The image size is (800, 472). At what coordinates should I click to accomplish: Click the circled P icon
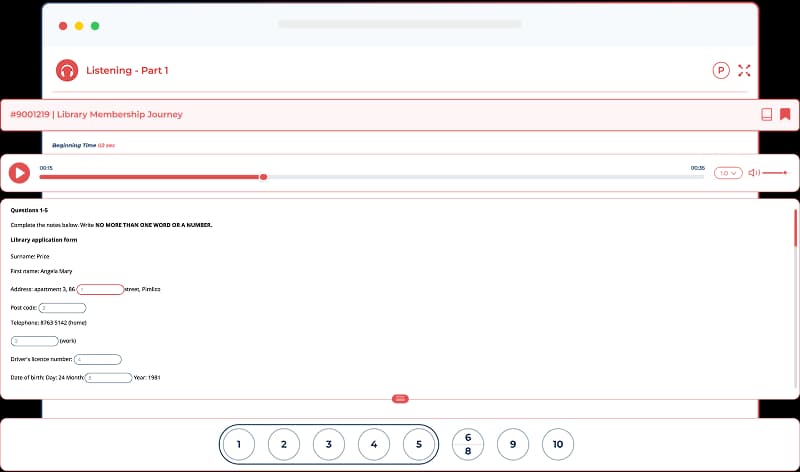coord(721,70)
